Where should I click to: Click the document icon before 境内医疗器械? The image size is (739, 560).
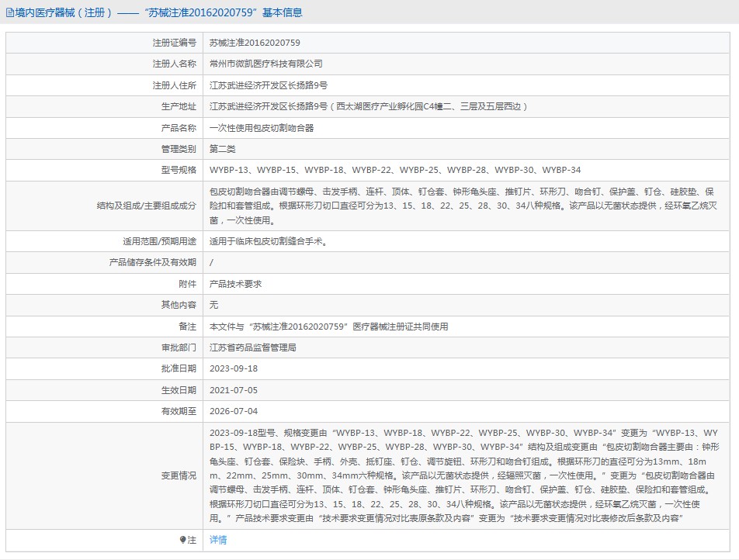click(10, 12)
